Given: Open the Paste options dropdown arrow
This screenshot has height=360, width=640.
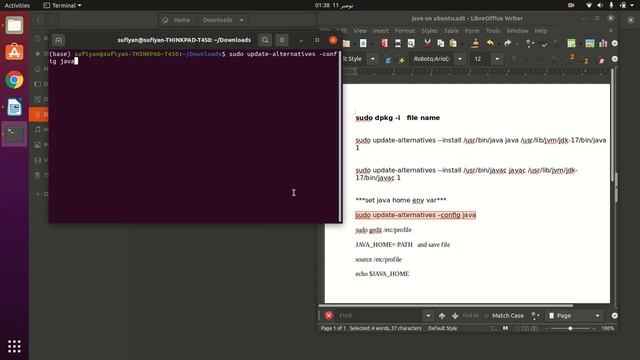Looking at the screenshot, I should (462, 44).
